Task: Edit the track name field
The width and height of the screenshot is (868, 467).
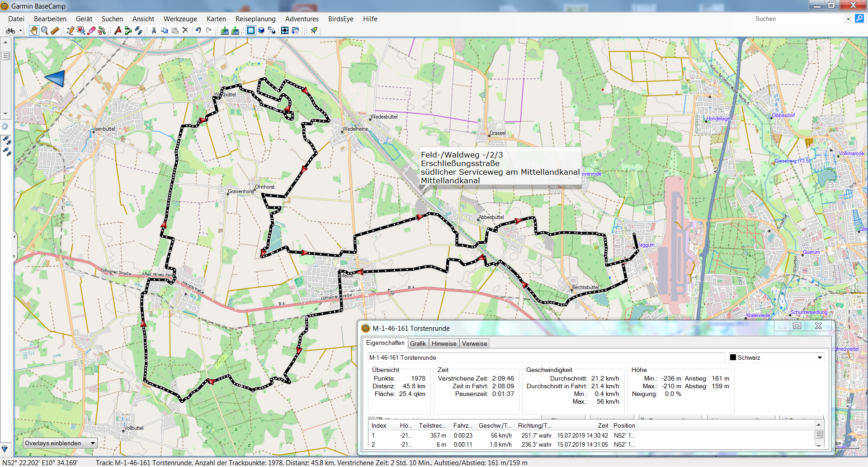Action: (546, 357)
